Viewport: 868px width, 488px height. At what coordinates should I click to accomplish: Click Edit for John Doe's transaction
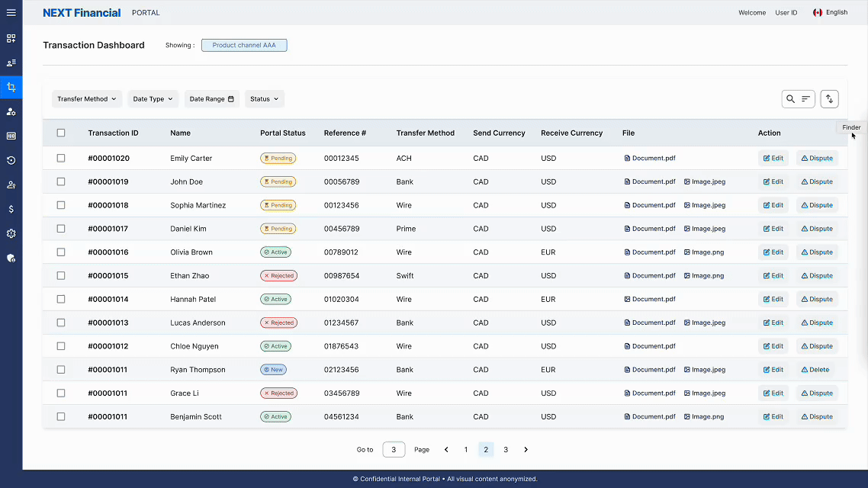773,182
